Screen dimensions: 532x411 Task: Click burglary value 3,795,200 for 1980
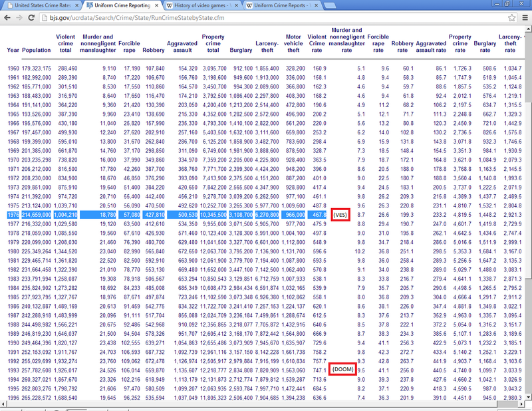(x=241, y=251)
